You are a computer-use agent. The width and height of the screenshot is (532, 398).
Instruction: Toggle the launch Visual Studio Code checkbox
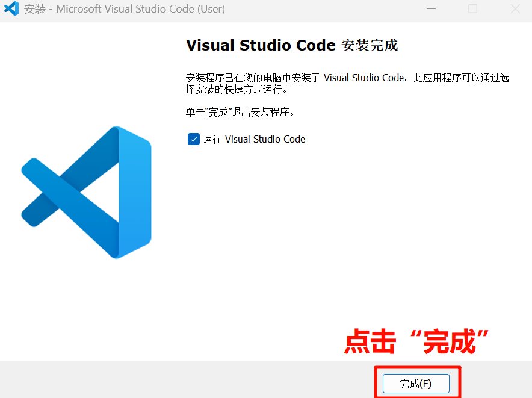(193, 139)
